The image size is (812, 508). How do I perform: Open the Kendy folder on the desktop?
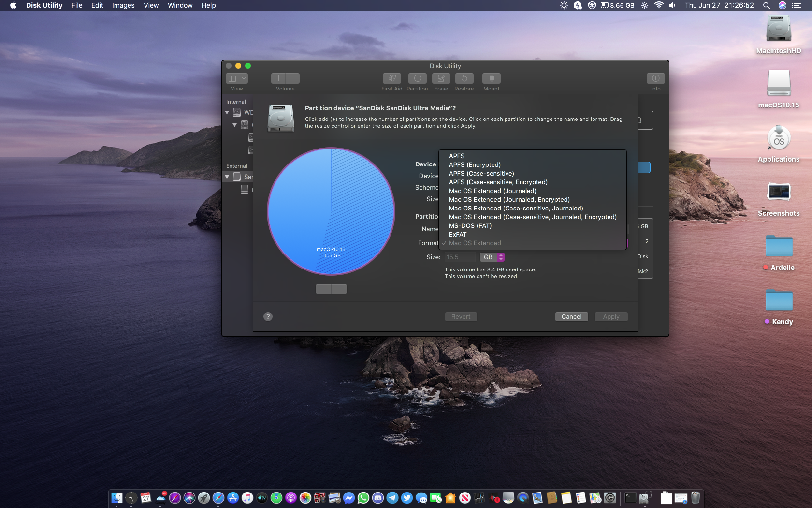click(779, 300)
